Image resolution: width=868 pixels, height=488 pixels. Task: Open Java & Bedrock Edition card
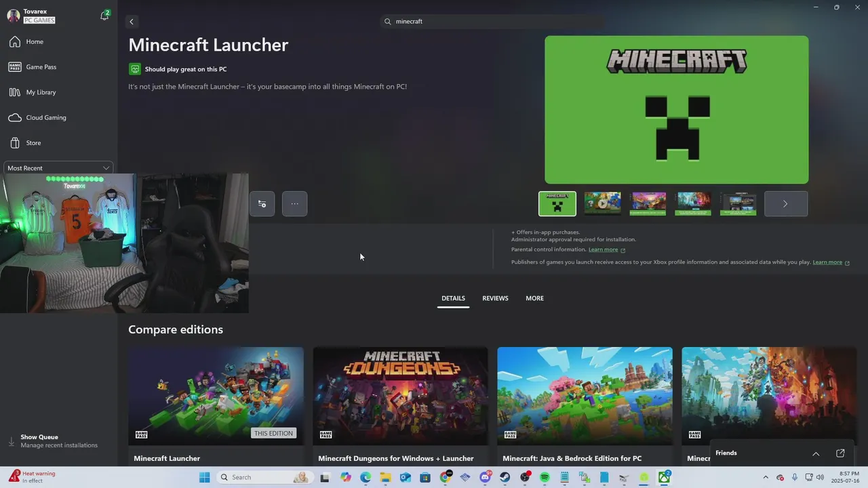pos(585,407)
